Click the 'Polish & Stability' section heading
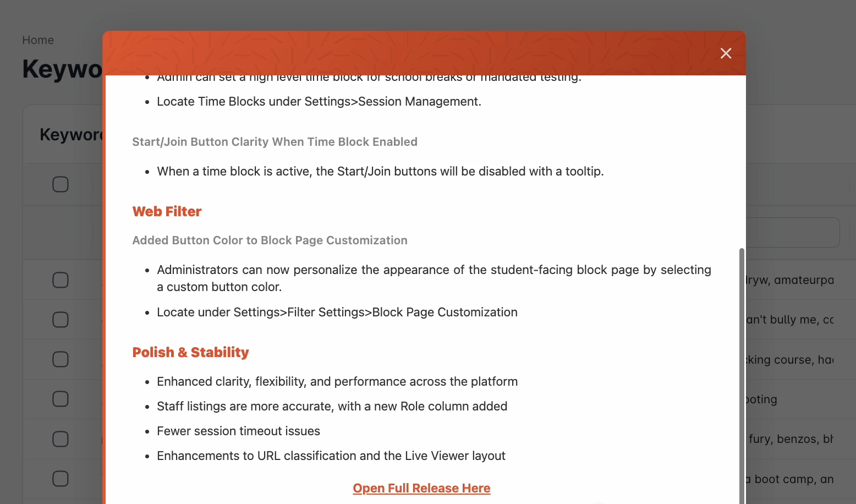Image resolution: width=856 pixels, height=504 pixels. click(191, 352)
